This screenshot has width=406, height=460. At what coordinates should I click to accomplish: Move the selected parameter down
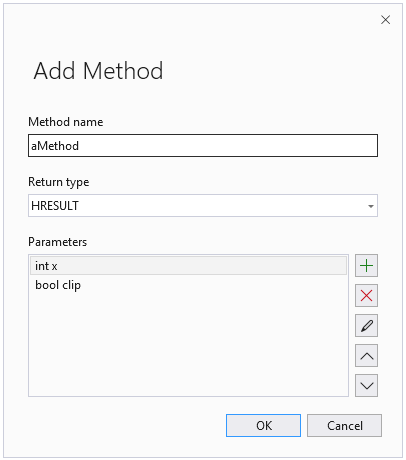366,386
